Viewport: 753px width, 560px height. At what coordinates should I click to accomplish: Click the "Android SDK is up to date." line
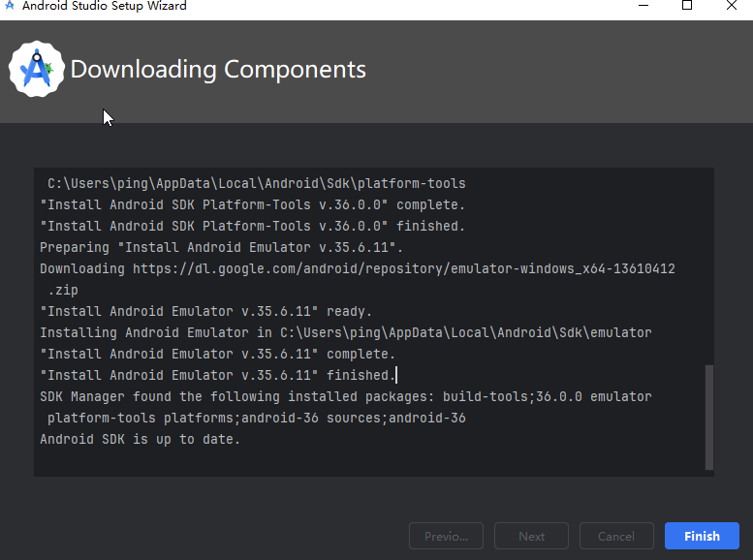click(140, 439)
